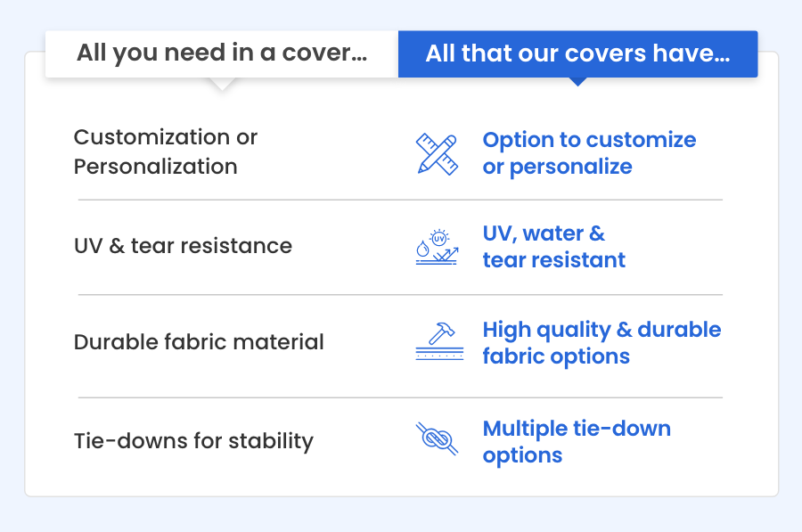The width and height of the screenshot is (802, 532).
Task: Click "Durable fabric material" label
Action: point(199,342)
